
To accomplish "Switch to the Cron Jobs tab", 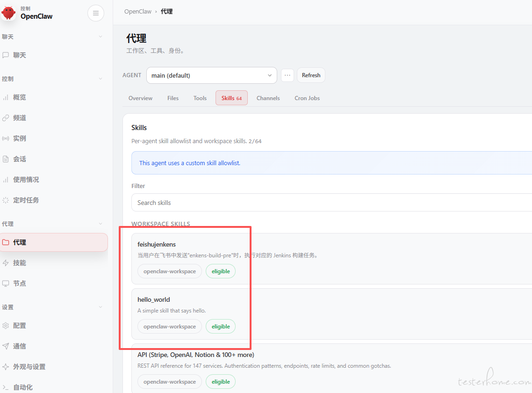I will [307, 98].
